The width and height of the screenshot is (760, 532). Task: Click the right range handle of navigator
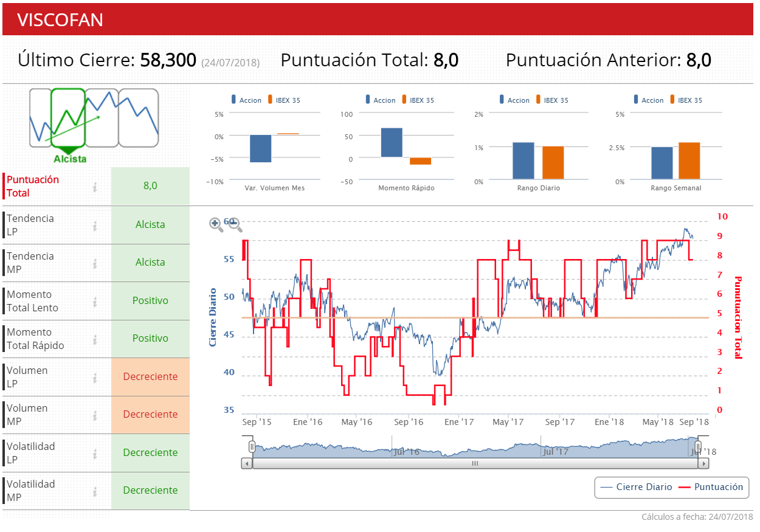[699, 447]
